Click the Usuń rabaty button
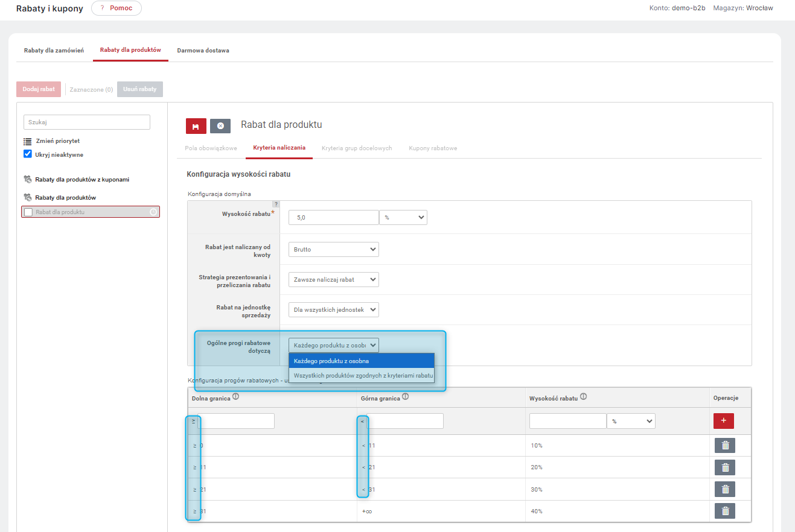Viewport: 795px width, 532px height. (140, 89)
